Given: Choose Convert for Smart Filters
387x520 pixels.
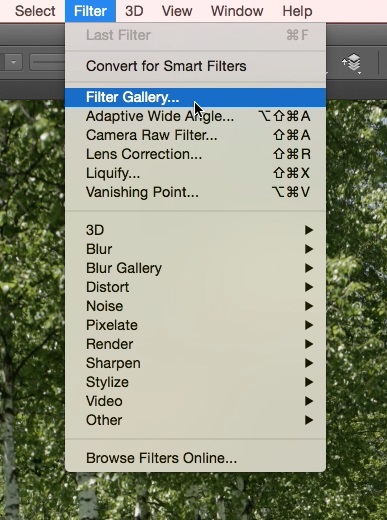Looking at the screenshot, I should pyautogui.click(x=195, y=66).
